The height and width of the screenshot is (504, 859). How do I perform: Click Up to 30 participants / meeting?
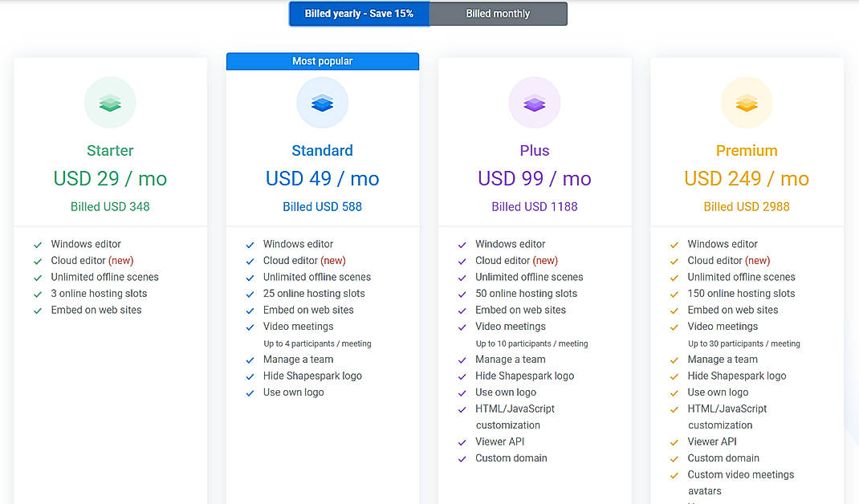[744, 343]
